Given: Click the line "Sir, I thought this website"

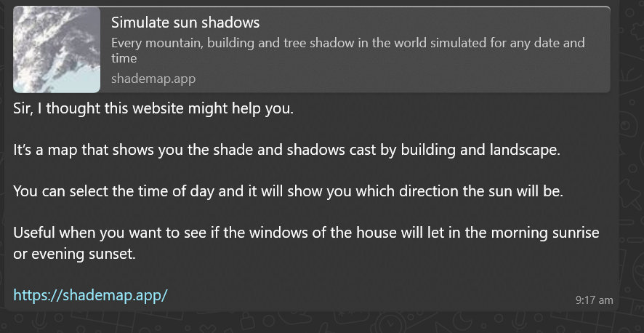Looking at the screenshot, I should click(x=153, y=109).
